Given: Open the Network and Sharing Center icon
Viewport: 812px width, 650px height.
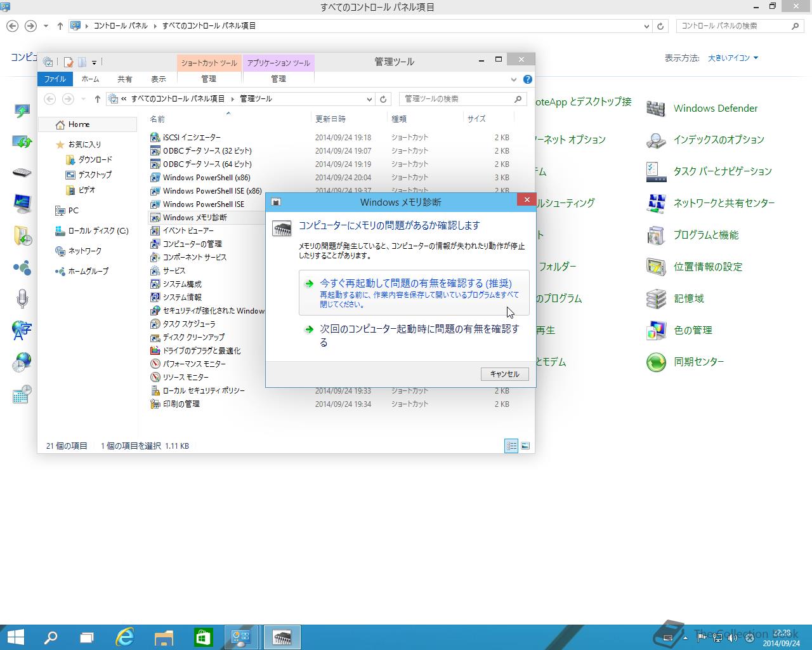Looking at the screenshot, I should click(x=655, y=203).
